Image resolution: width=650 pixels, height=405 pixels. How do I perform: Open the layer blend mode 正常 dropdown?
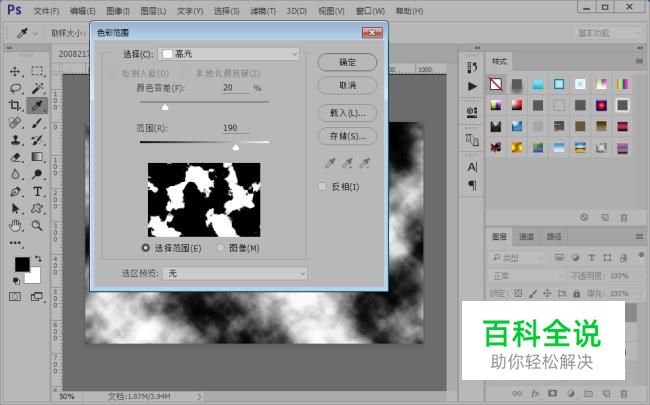(526, 276)
